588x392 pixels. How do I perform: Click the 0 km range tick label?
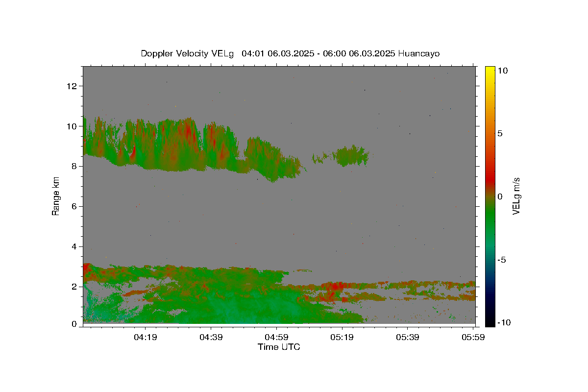[x=75, y=324]
